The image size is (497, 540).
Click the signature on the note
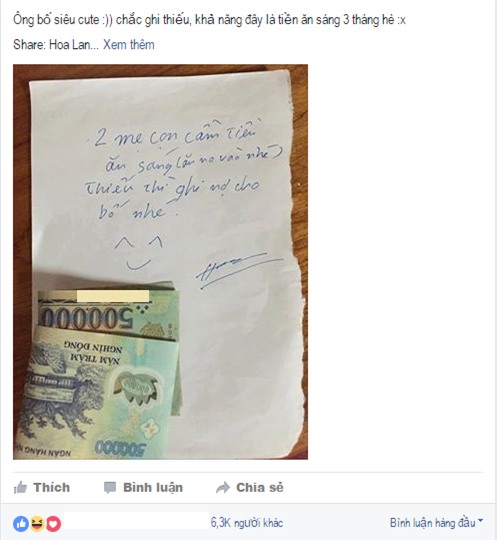pos(238,270)
